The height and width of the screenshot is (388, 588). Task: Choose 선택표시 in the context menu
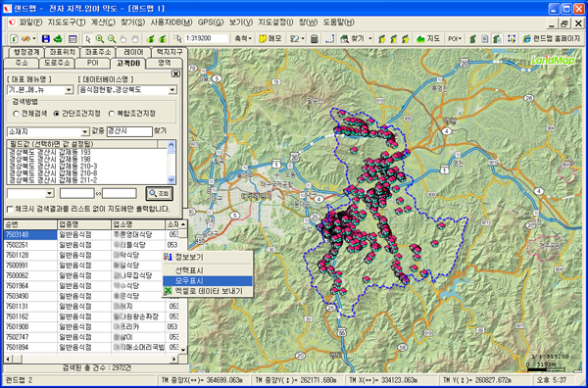pos(208,270)
